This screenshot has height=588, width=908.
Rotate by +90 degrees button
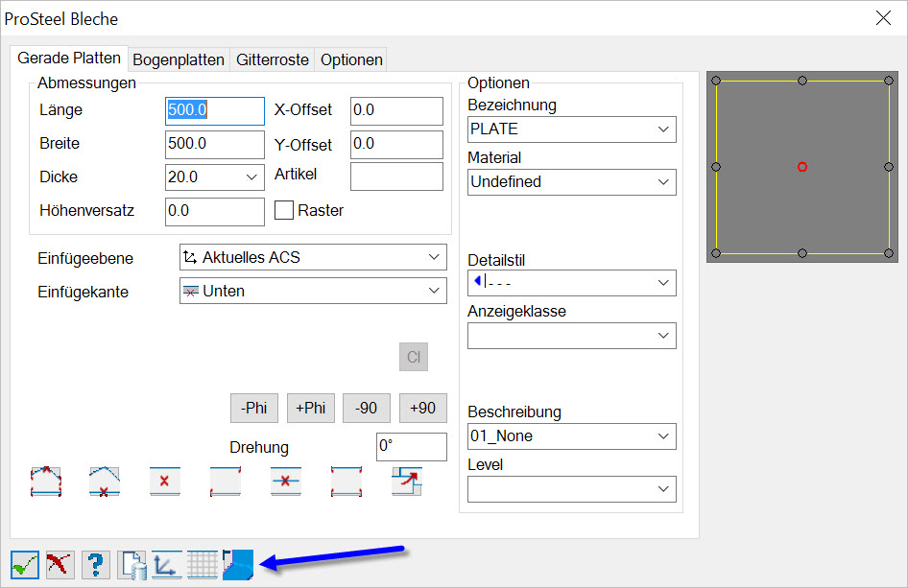coord(422,408)
